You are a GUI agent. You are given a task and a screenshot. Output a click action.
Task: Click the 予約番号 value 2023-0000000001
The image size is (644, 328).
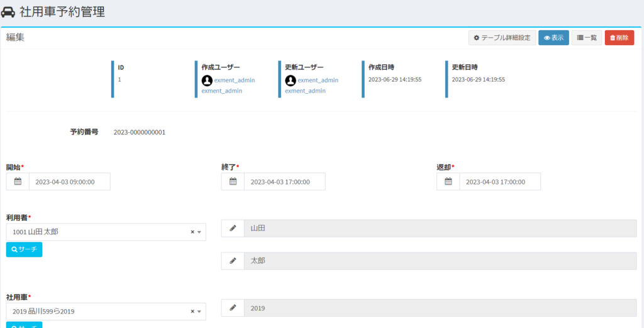pos(140,132)
